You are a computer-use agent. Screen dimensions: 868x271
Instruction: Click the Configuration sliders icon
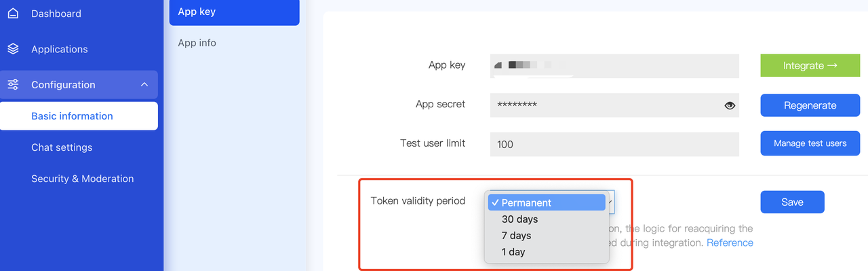13,85
